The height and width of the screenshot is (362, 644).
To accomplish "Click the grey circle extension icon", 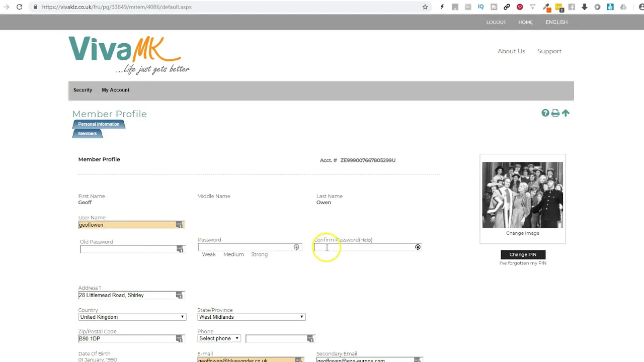I will coord(597,7).
